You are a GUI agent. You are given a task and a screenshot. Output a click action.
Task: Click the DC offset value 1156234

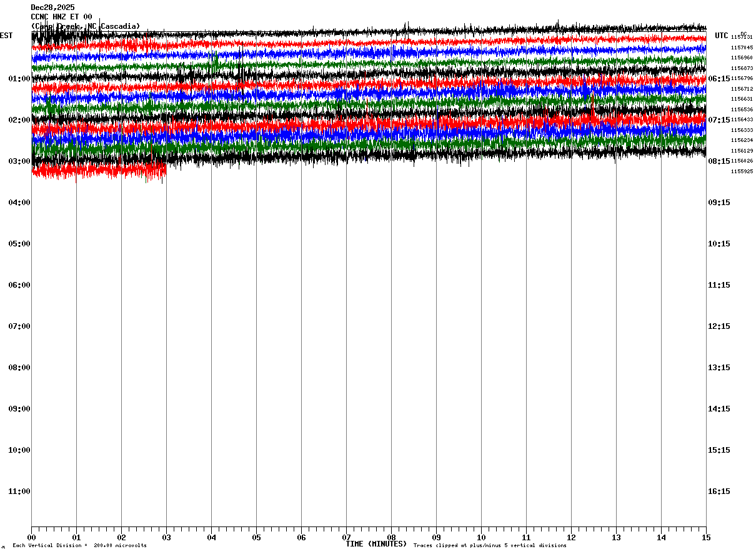pyautogui.click(x=742, y=141)
